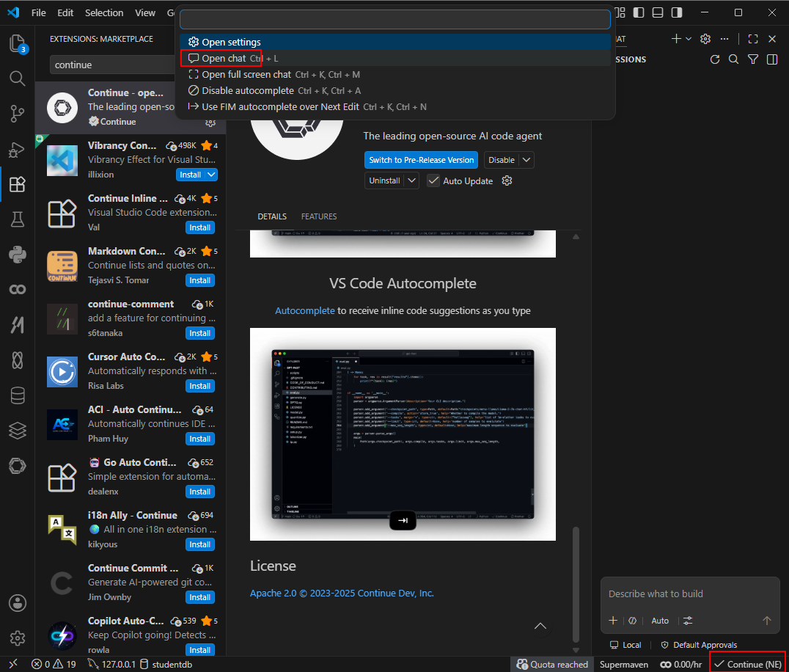789x672 pixels.
Task: Click the Disable extension button
Action: pos(501,160)
